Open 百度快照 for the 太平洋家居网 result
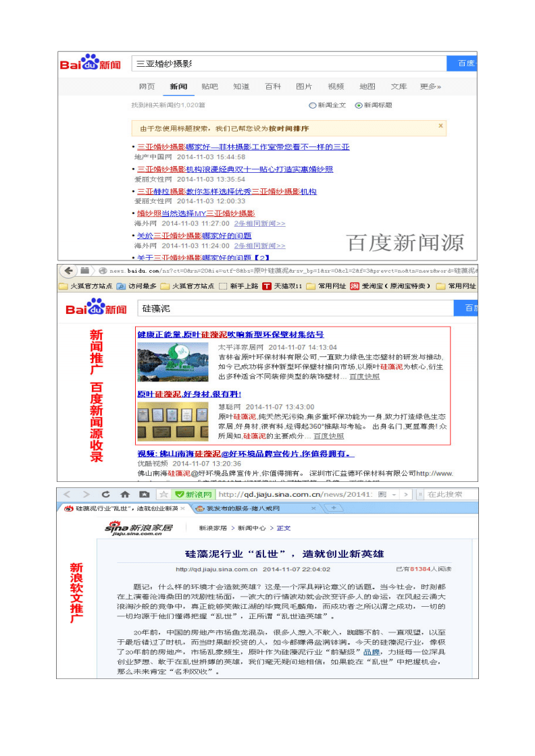 364,377
